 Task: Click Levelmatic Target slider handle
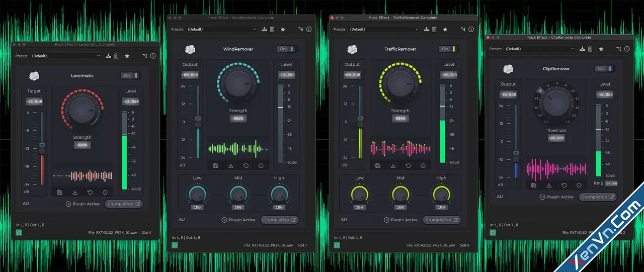click(x=42, y=147)
